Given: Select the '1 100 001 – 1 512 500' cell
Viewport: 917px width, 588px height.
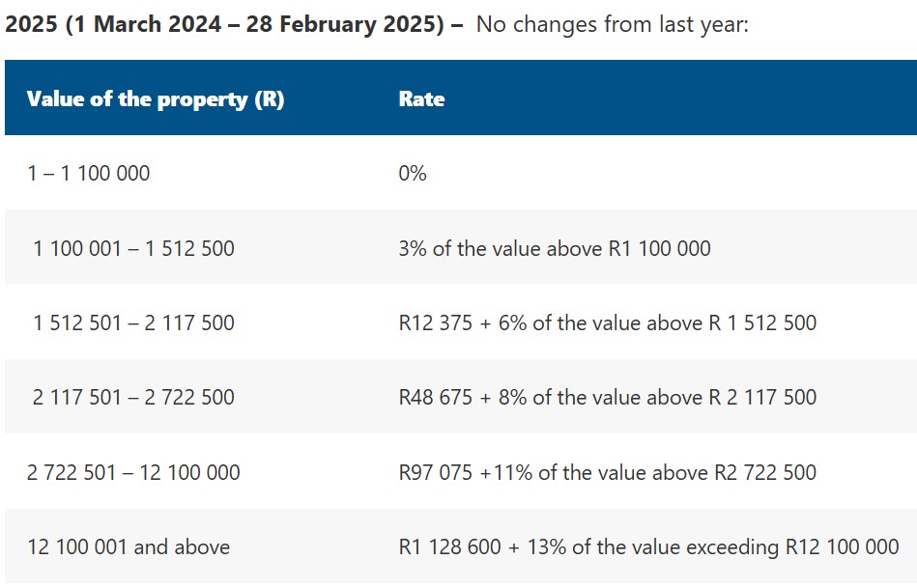Looking at the screenshot, I should point(133,248).
